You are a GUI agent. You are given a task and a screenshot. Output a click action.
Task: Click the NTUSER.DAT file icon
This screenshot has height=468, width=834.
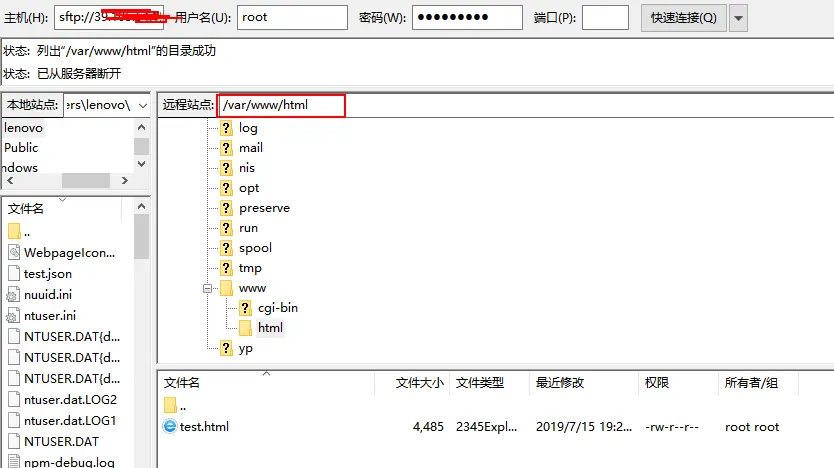click(x=14, y=441)
